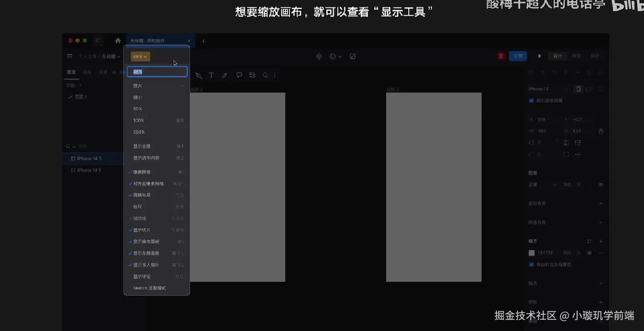The height and width of the screenshot is (331, 644).
Task: Click the red user avatar badge
Action: [x=501, y=56]
